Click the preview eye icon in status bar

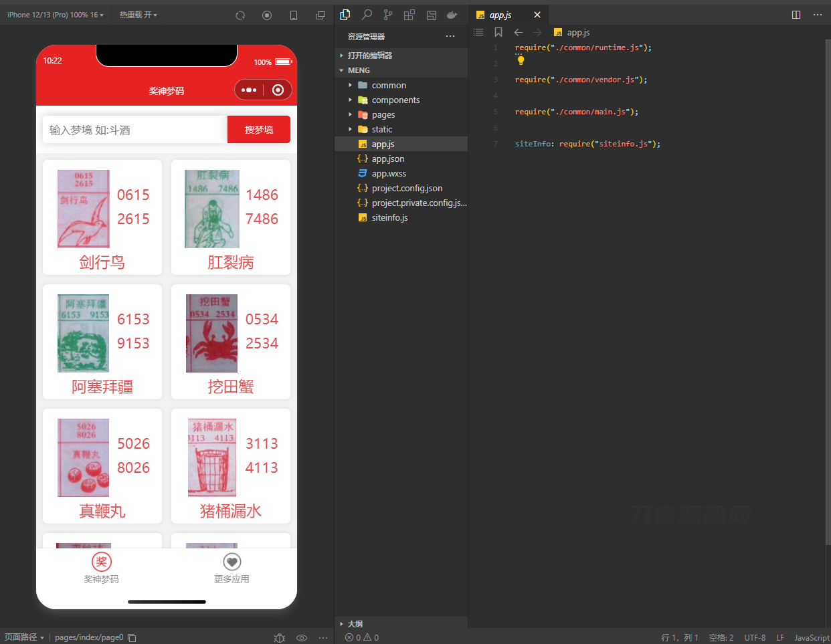(x=302, y=637)
